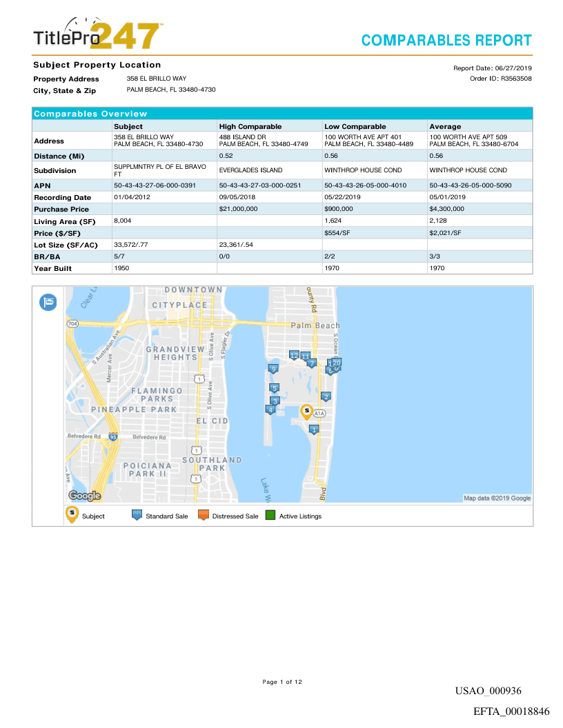
Task: Click map marker number 20
Action: (x=337, y=362)
